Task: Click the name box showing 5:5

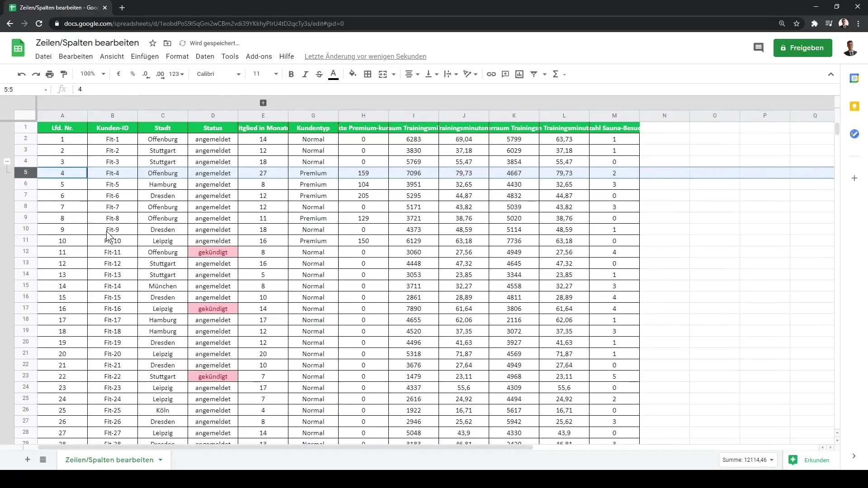Action: pyautogui.click(x=25, y=89)
